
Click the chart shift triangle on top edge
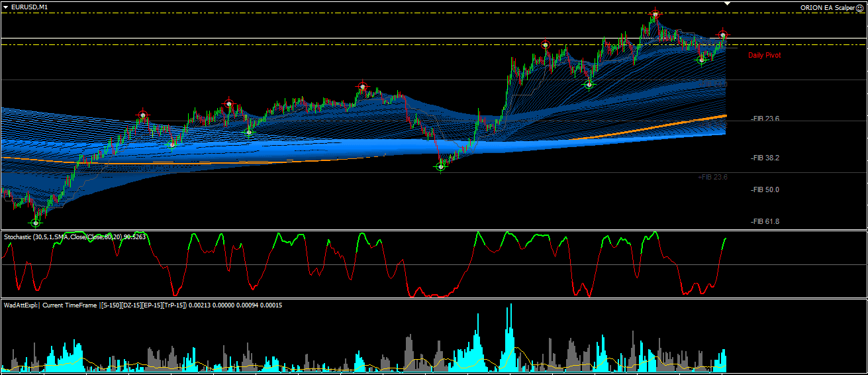click(x=728, y=4)
